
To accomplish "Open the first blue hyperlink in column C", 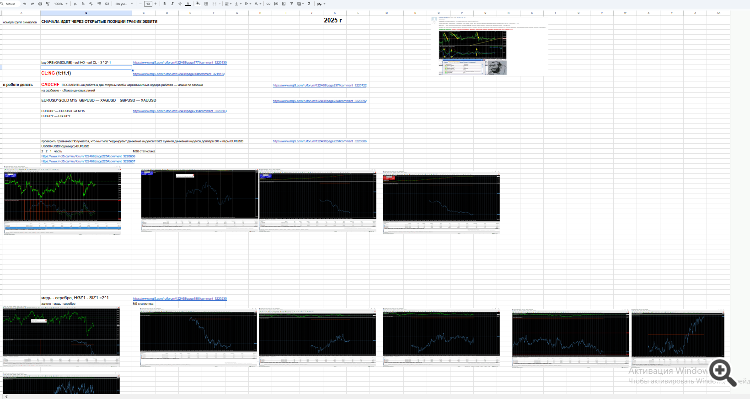I will [180, 63].
